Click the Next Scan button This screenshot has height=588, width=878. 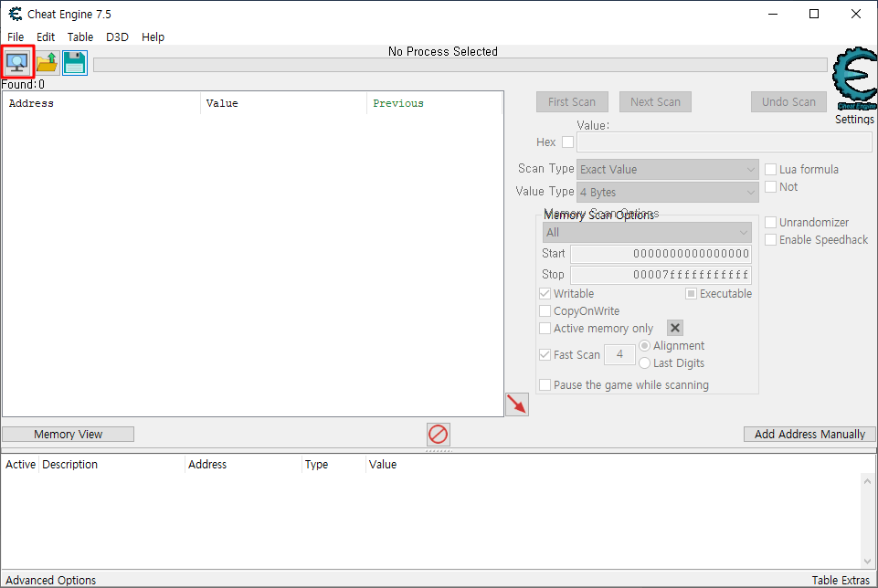655,102
